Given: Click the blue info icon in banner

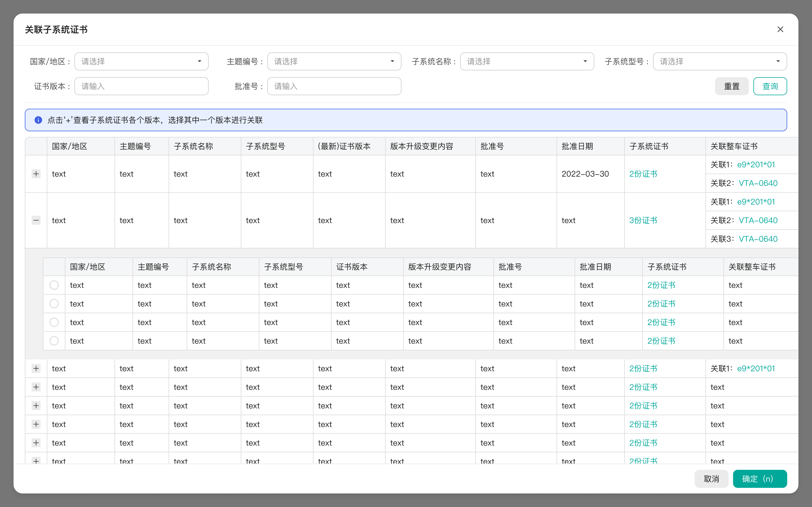Looking at the screenshot, I should click(x=38, y=120).
